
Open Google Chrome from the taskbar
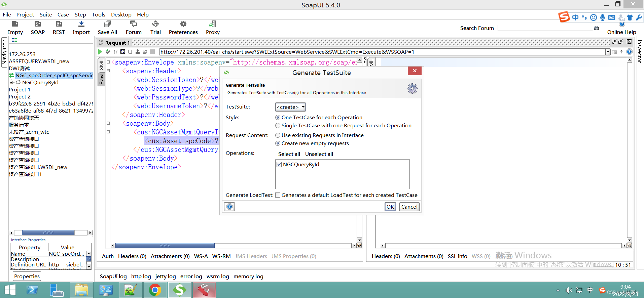coord(155,290)
